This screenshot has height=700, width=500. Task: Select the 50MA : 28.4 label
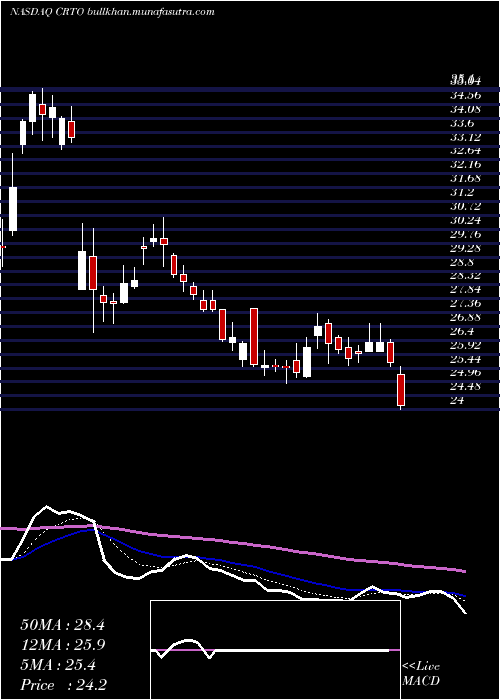coord(62,625)
